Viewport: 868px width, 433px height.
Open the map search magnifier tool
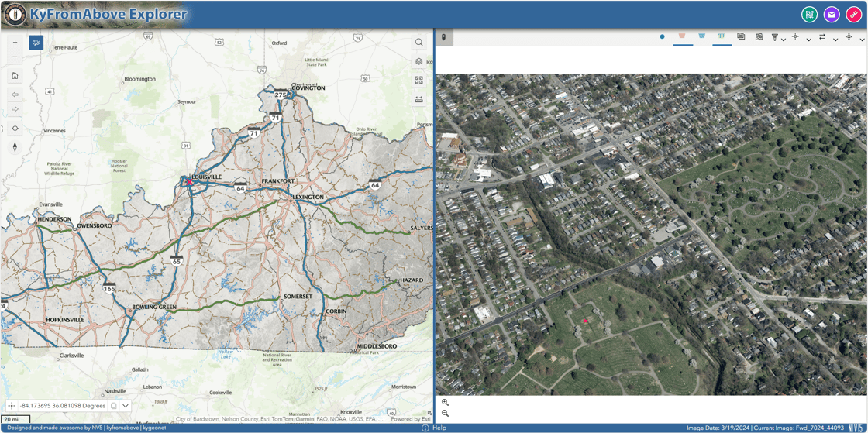419,43
